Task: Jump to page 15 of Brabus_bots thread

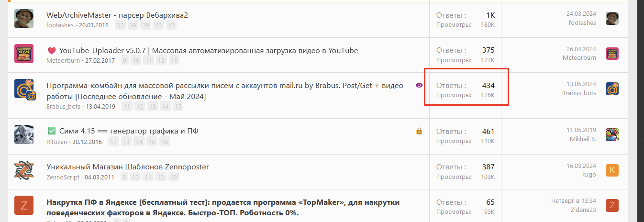Action: (178, 106)
